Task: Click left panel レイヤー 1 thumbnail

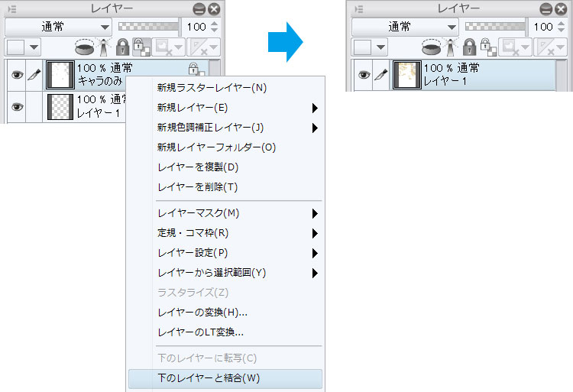Action: [x=60, y=107]
